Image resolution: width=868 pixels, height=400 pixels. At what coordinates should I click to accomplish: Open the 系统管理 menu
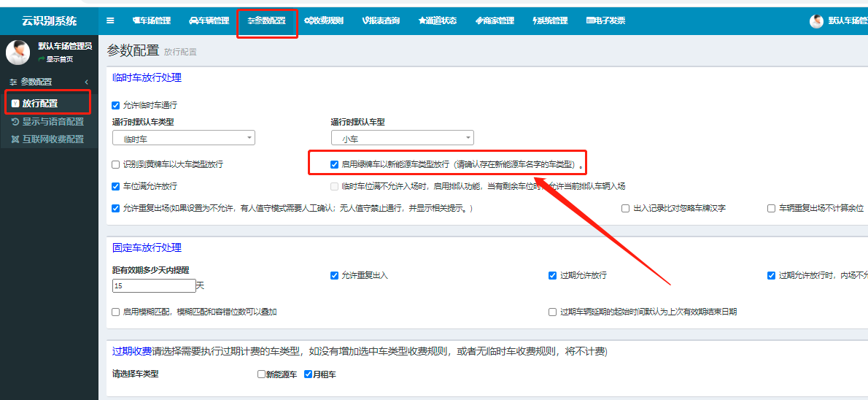(550, 20)
